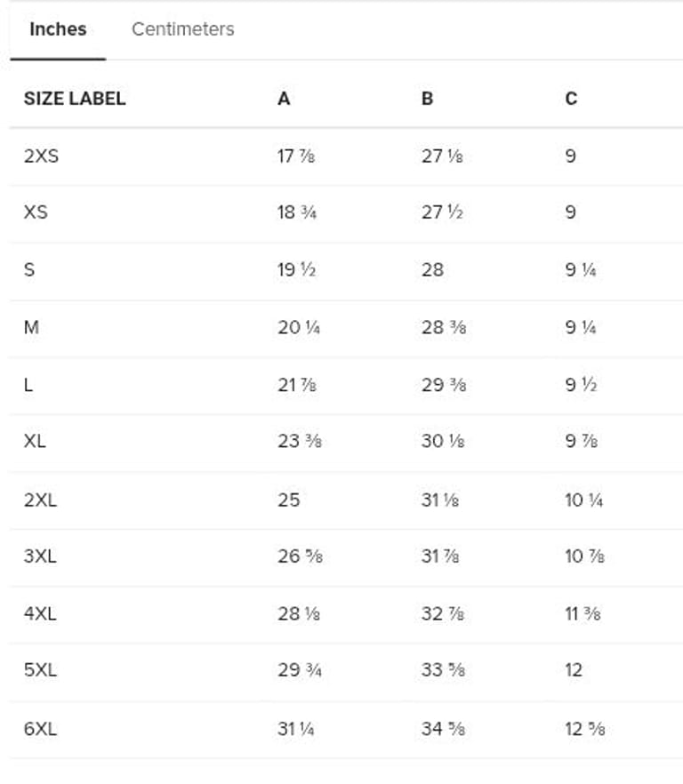Select the 4XL size row label

40,614
